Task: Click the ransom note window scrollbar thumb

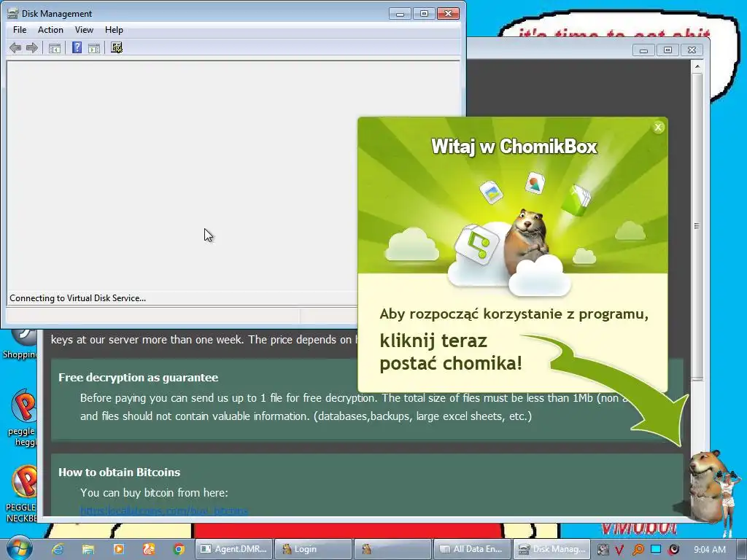Action: pyautogui.click(x=697, y=226)
